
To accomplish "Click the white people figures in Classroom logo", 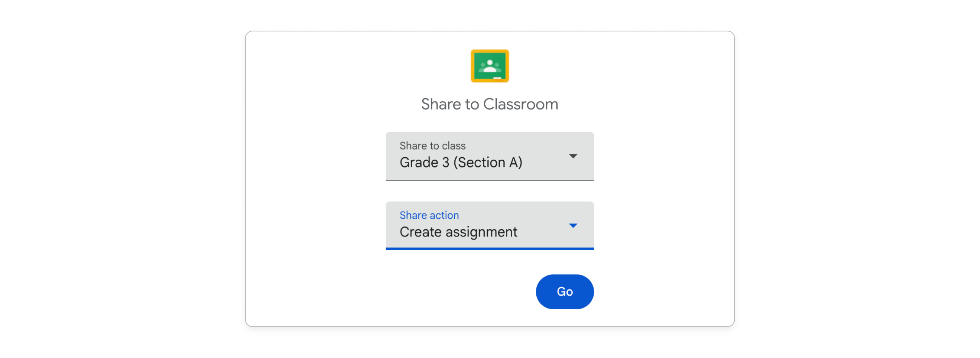I will click(x=489, y=67).
